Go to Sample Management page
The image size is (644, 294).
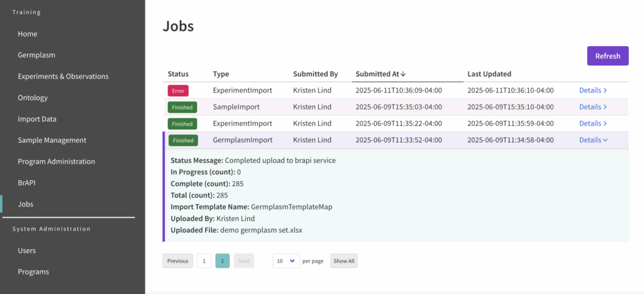point(52,140)
